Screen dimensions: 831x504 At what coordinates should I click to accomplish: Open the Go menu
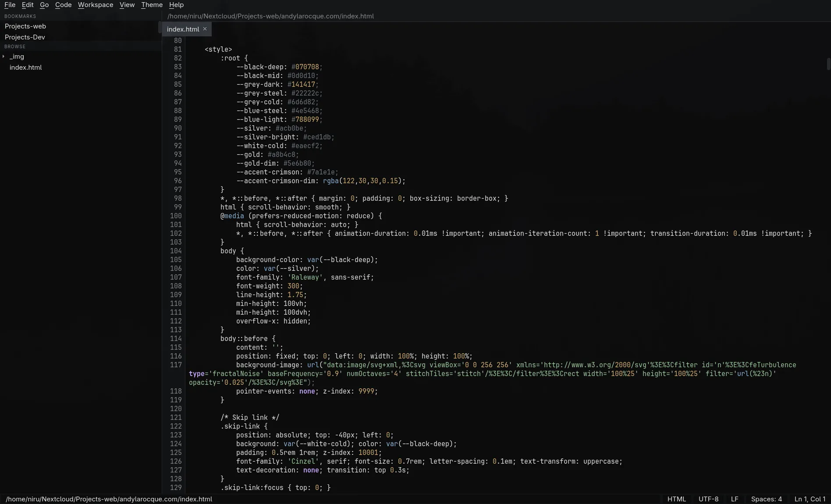(44, 5)
